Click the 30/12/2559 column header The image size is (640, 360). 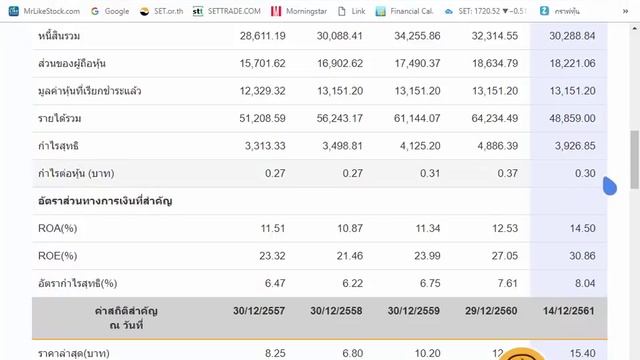[413, 311]
